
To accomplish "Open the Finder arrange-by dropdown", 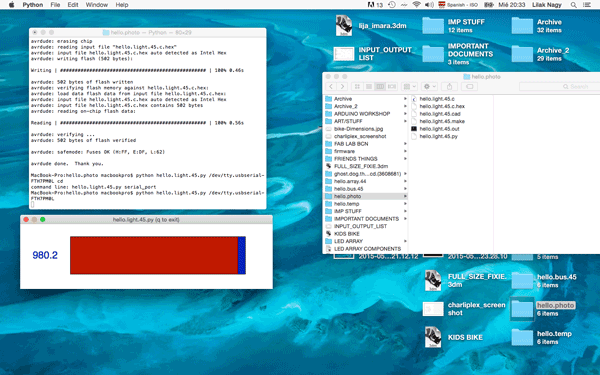I will coord(409,86).
